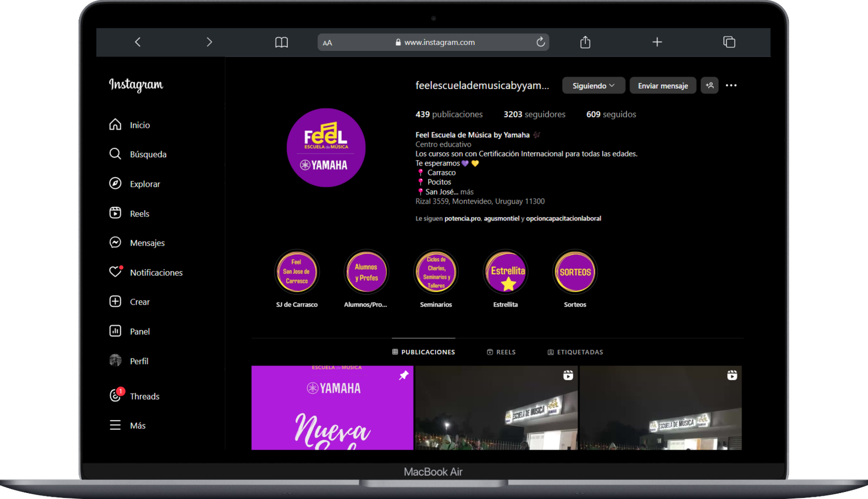Click 439 publicaciones count
Screen dimensions: 868x499
point(449,114)
